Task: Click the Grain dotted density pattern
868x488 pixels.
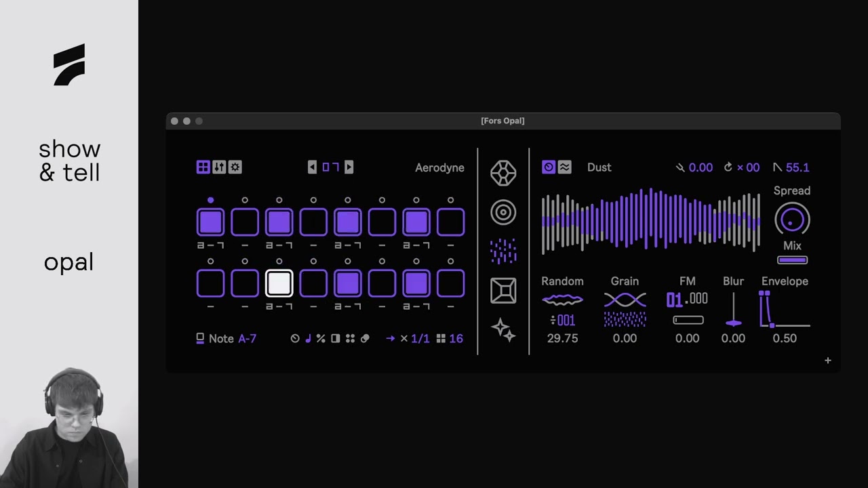Action: [625, 319]
